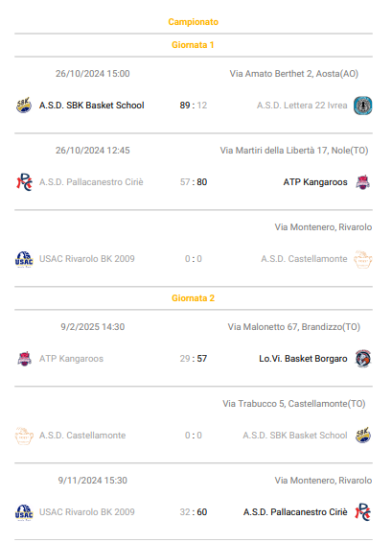Select the Giornata 1 heading
The width and height of the screenshot is (392, 543).
pyautogui.click(x=193, y=45)
